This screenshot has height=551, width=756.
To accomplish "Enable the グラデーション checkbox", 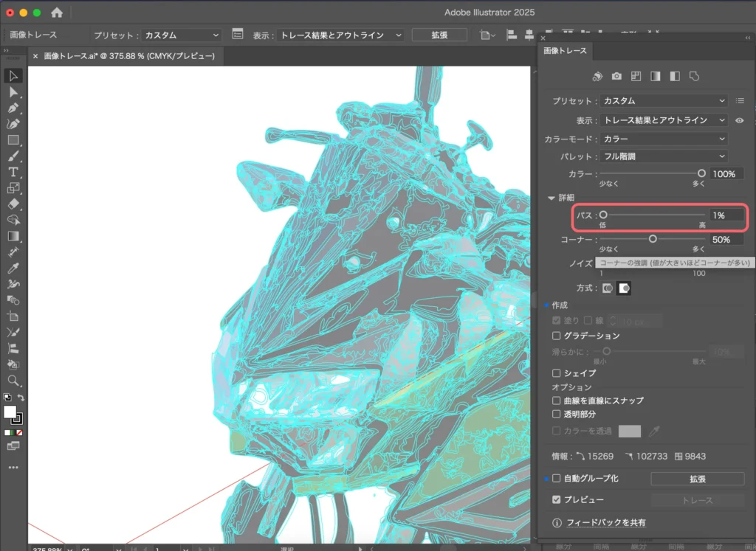I will [557, 336].
